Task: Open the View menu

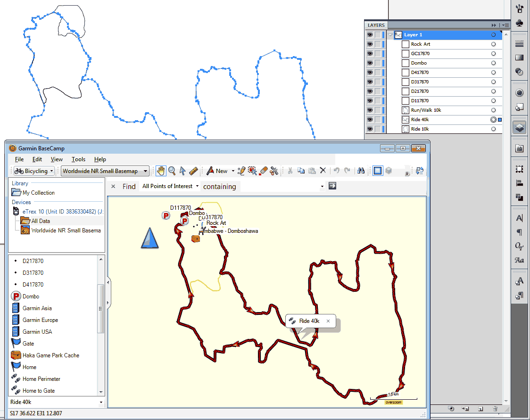Action: pyautogui.click(x=57, y=159)
